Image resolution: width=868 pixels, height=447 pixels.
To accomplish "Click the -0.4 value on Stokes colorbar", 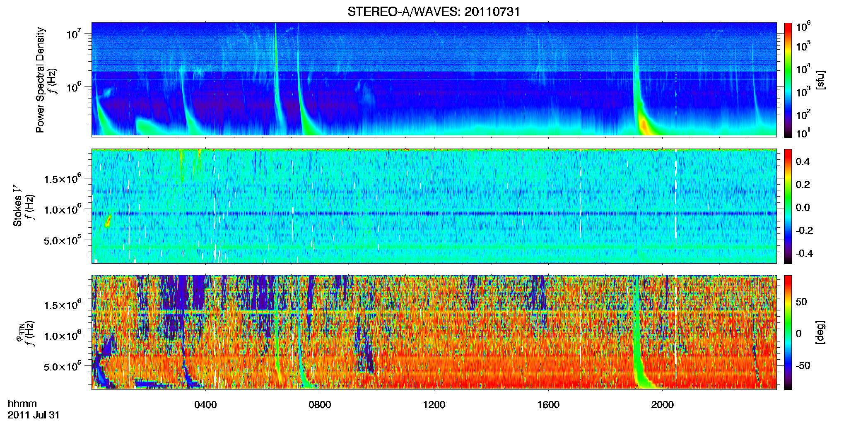I will (x=804, y=253).
